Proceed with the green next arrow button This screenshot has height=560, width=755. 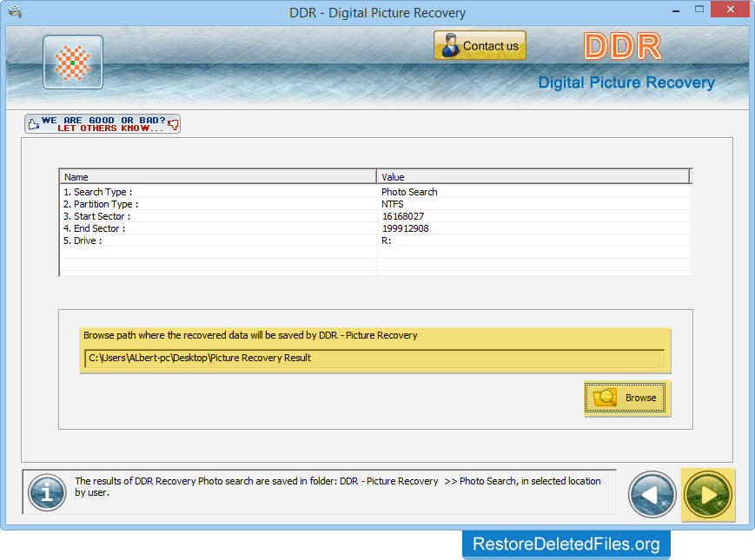tap(708, 495)
